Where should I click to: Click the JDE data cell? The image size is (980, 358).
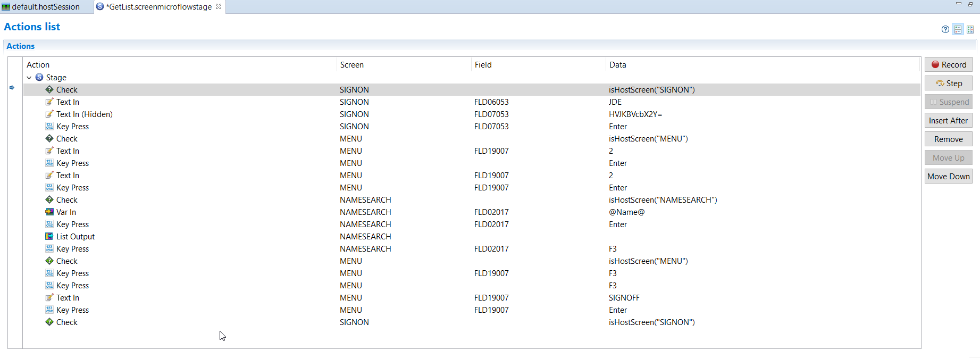[x=615, y=102]
